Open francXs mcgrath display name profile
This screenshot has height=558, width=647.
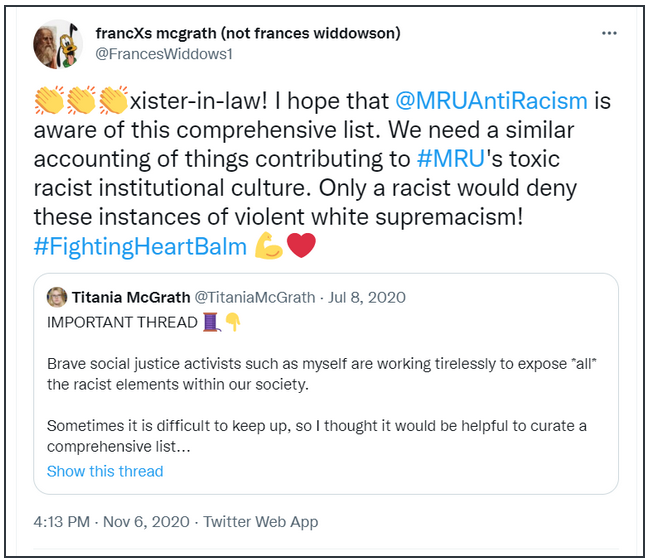point(249,33)
